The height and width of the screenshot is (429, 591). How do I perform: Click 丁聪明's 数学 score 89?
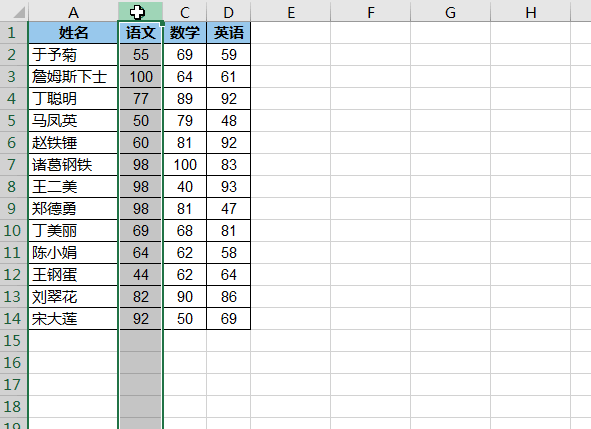pos(185,98)
